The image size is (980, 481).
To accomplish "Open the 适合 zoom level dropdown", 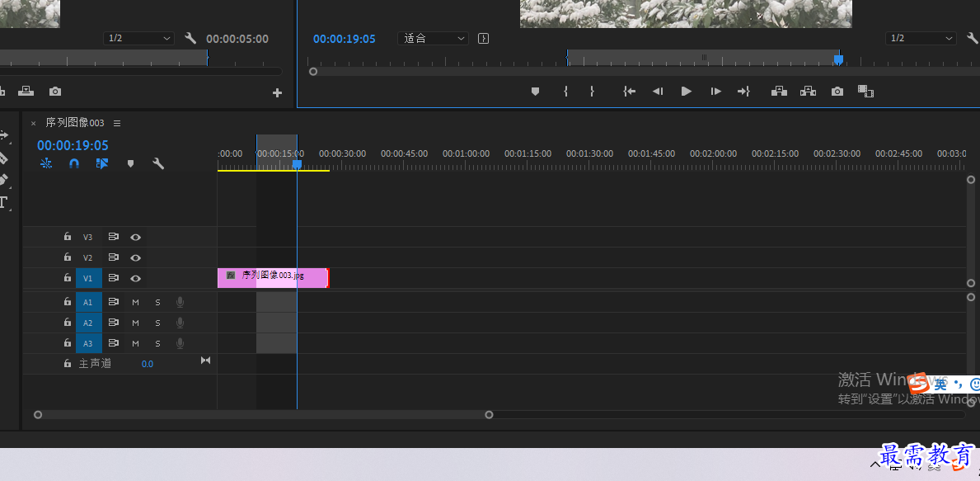I will point(433,38).
